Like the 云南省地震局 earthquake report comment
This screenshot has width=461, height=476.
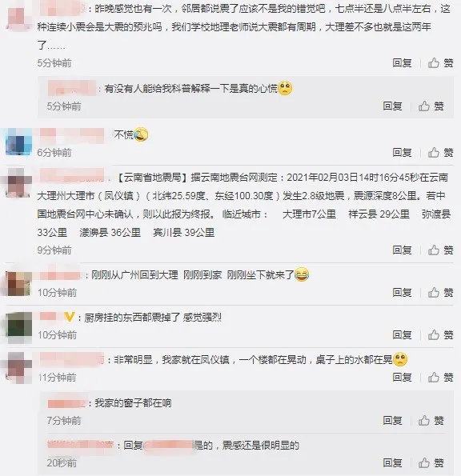click(441, 250)
